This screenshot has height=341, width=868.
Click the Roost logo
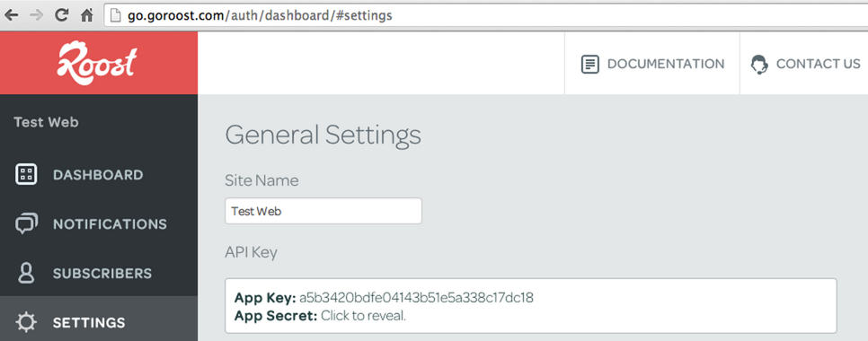tap(97, 64)
